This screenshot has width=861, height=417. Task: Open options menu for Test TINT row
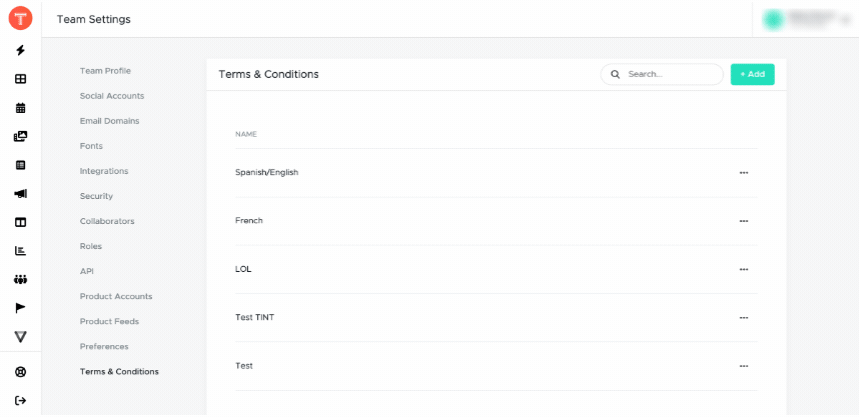point(744,318)
